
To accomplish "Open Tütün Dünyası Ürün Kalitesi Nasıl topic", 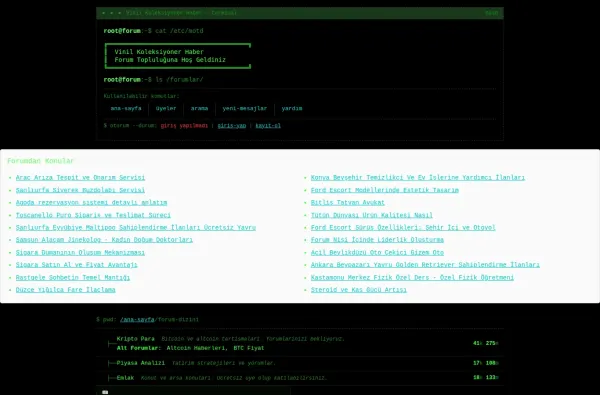I will 372,215.
